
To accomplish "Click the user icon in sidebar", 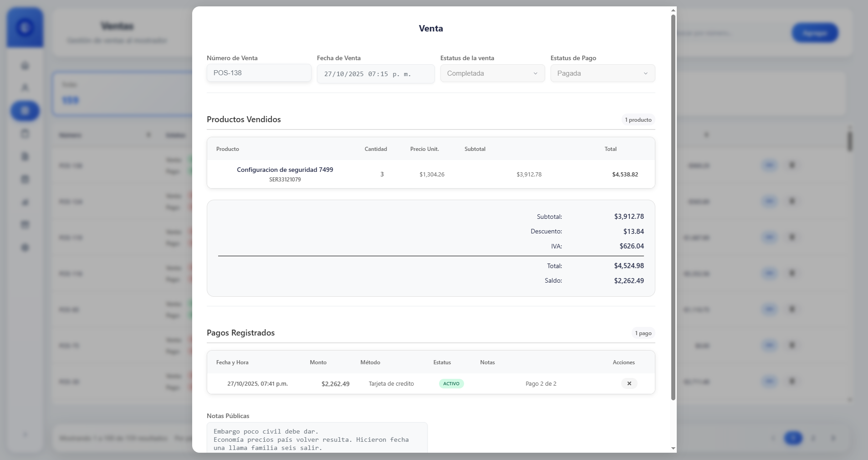I will 25,88.
